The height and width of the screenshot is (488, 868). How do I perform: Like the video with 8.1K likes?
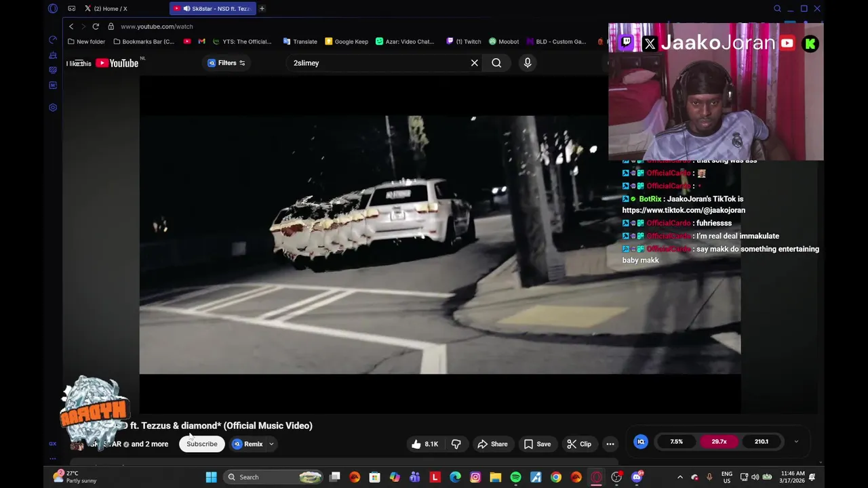point(425,444)
